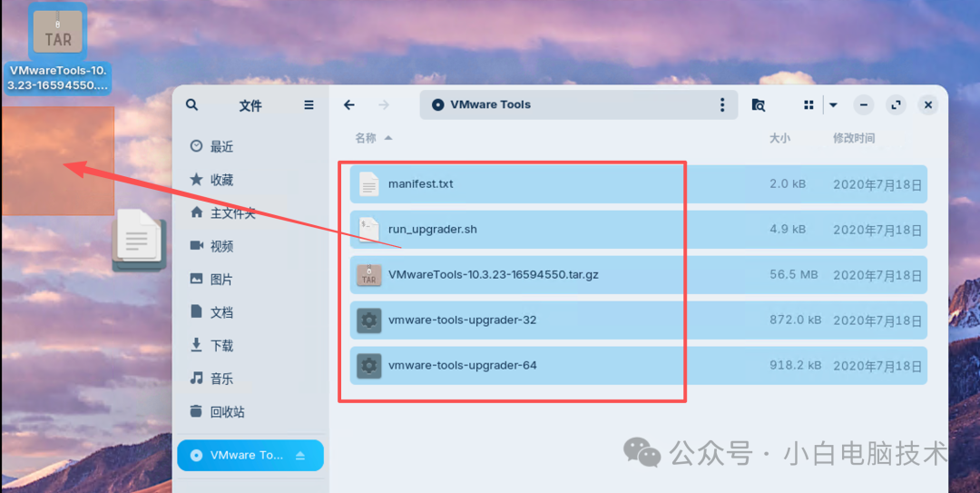The height and width of the screenshot is (493, 980).
Task: Open the view options dropdown arrow
Action: click(x=833, y=105)
